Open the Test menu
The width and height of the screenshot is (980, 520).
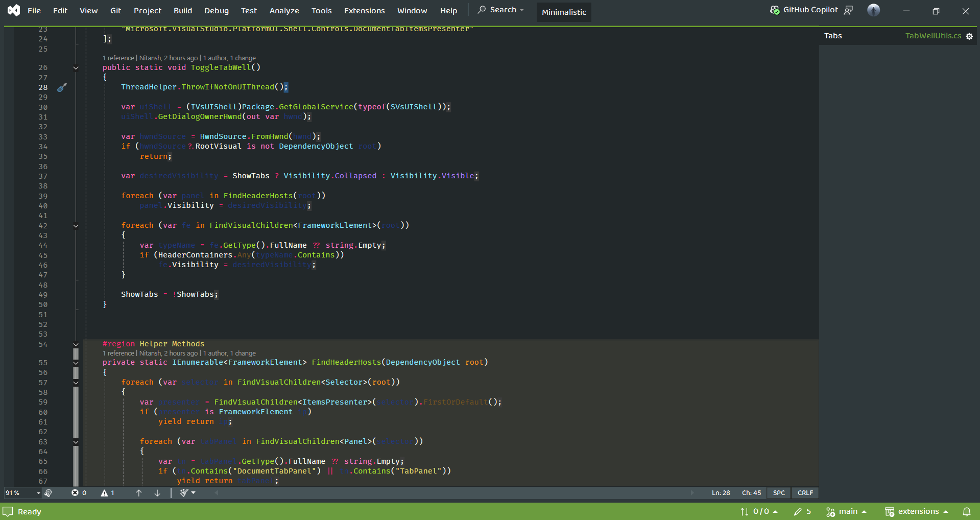249,10
